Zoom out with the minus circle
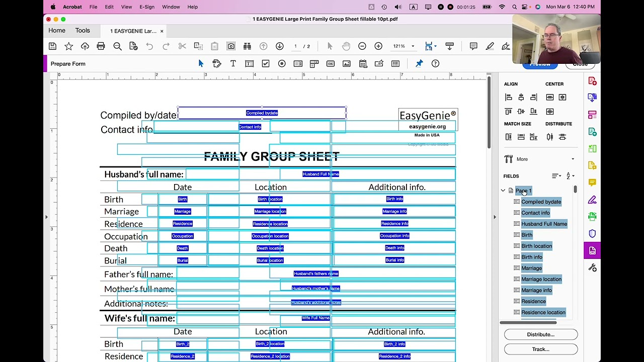Image resolution: width=644 pixels, height=362 pixels. (362, 46)
